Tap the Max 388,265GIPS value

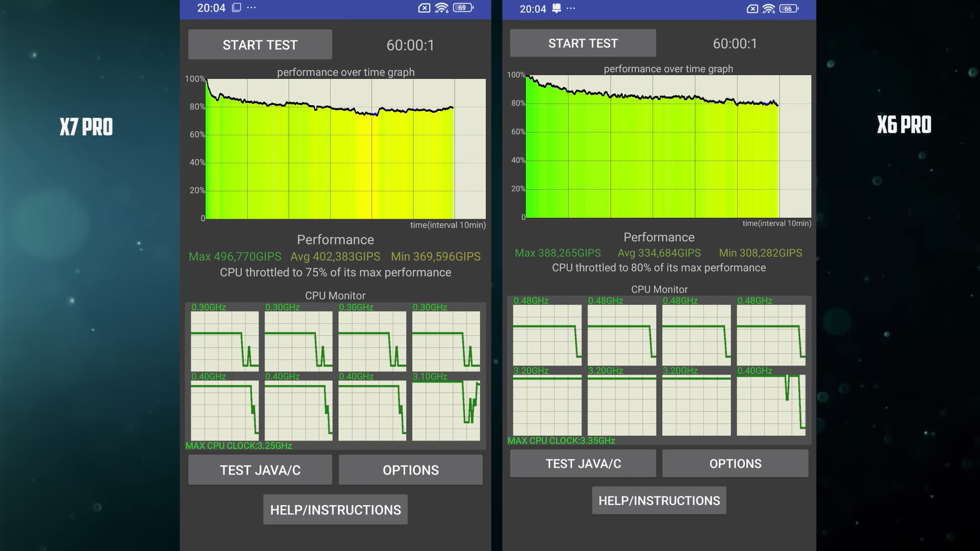point(558,253)
